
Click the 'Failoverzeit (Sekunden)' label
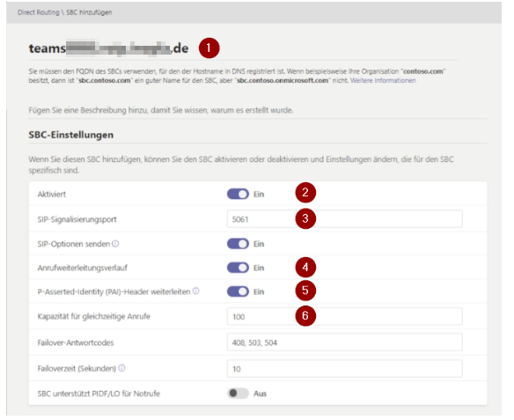[77, 369]
